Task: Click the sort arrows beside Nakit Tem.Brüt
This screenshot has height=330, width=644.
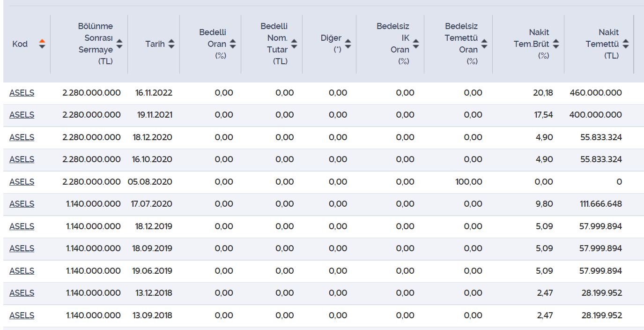Action: tap(556, 44)
